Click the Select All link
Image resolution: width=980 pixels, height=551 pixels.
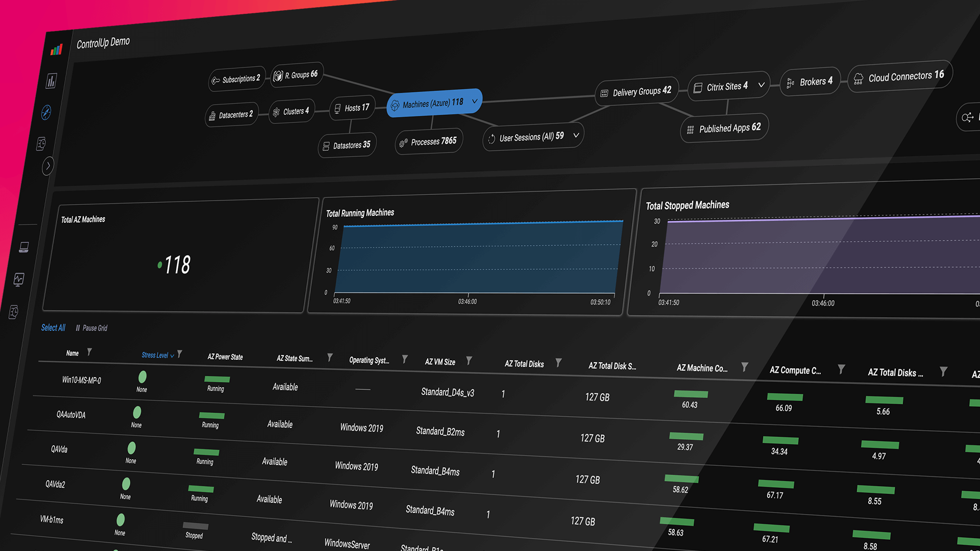tap(53, 328)
